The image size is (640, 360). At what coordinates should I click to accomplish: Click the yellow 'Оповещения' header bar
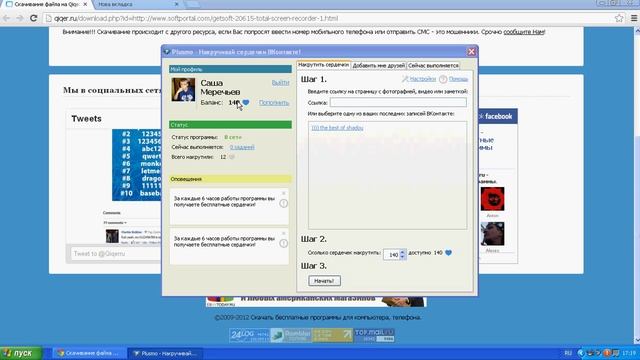(230, 179)
